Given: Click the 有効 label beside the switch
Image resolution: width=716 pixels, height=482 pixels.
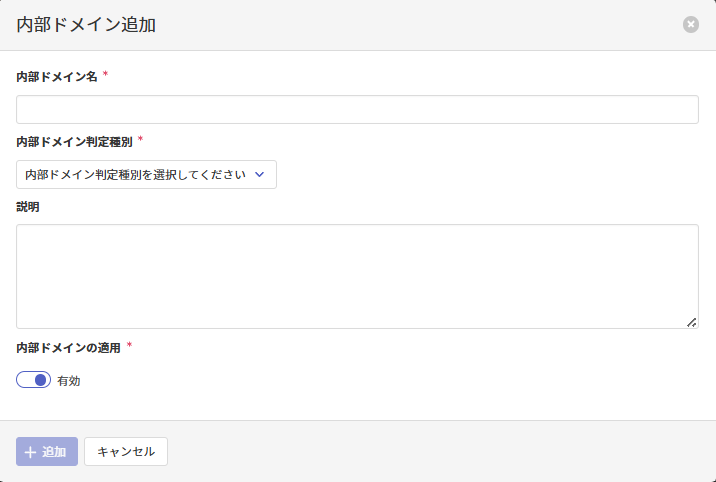Looking at the screenshot, I should click(x=69, y=381).
